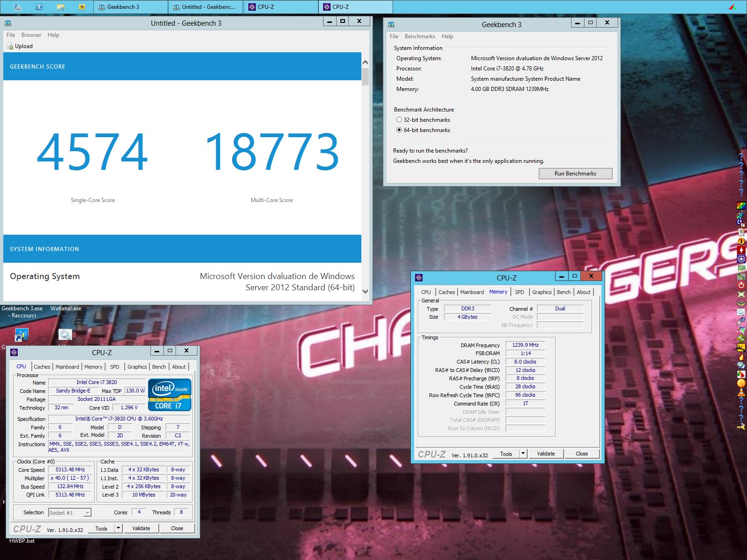Switch to Untitled - Geekbench taskbar button

[205, 7]
